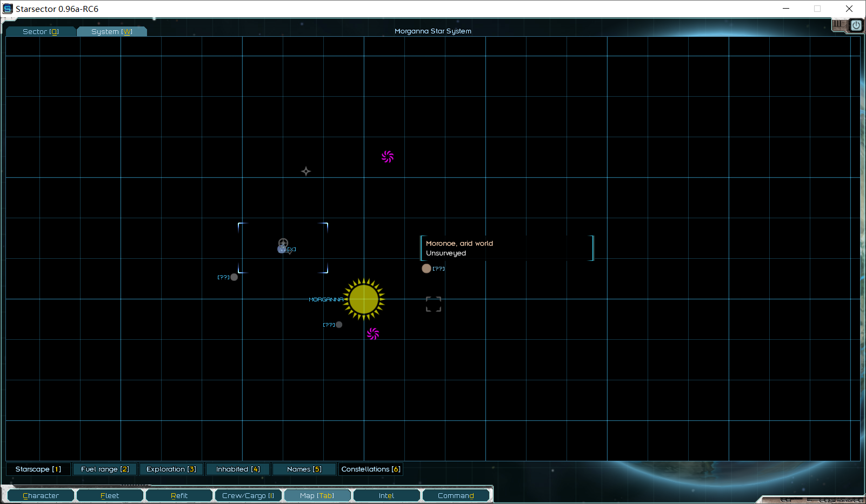Open the Crew/Cargo screen
The image size is (866, 504).
[248, 495]
